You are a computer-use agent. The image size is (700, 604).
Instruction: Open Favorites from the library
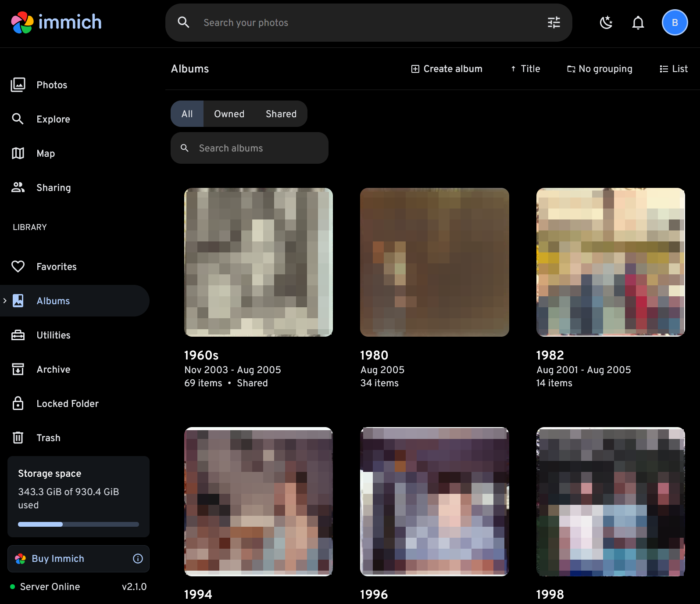75,266
